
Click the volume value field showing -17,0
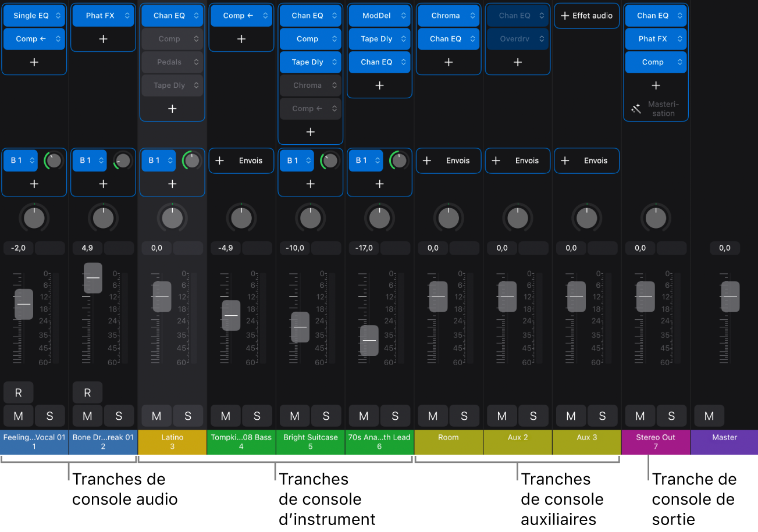click(363, 248)
